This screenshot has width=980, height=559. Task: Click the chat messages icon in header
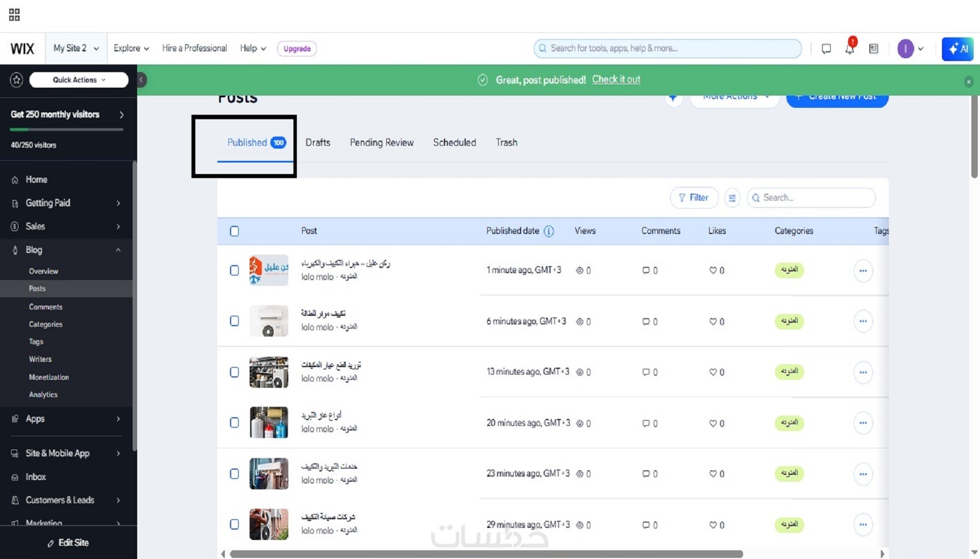click(x=826, y=49)
